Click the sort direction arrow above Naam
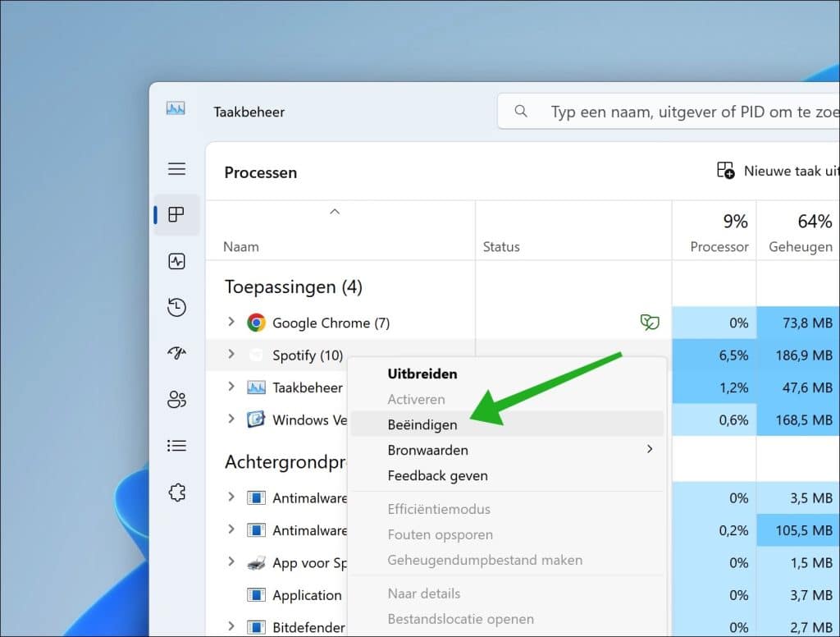 (x=335, y=212)
